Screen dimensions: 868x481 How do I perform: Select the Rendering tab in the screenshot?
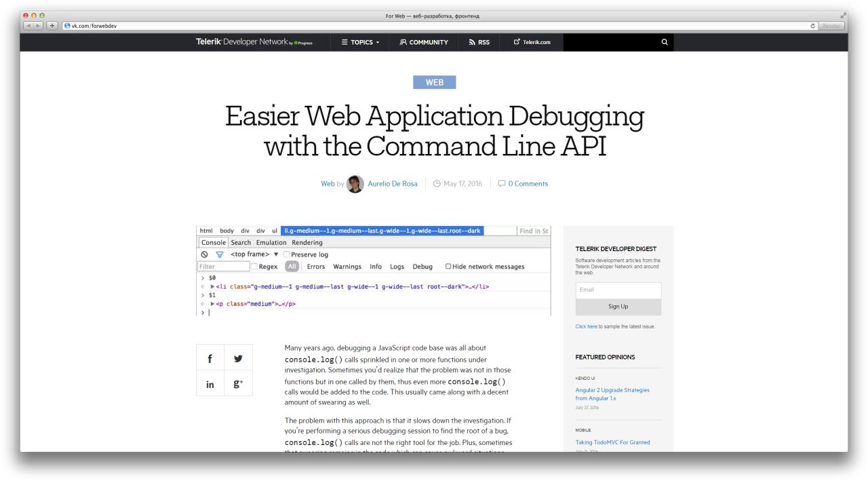coord(307,242)
